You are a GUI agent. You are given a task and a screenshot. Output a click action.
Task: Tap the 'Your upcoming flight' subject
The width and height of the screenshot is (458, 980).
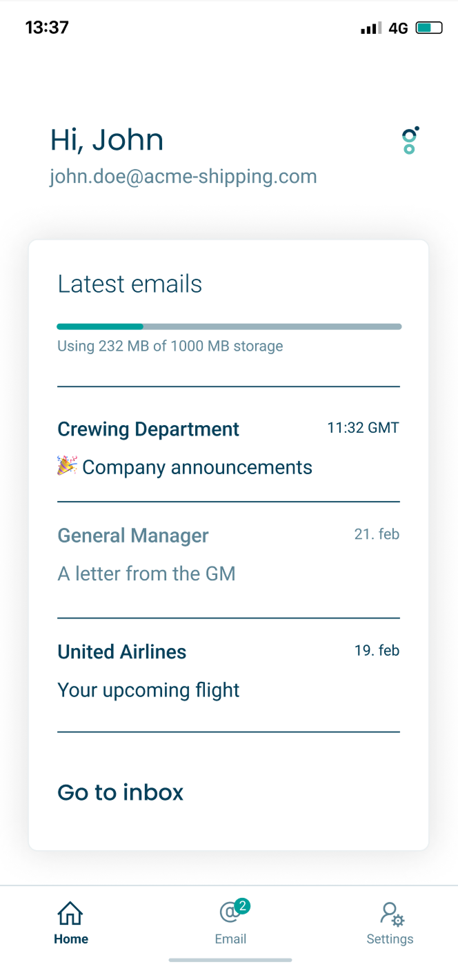pos(148,690)
